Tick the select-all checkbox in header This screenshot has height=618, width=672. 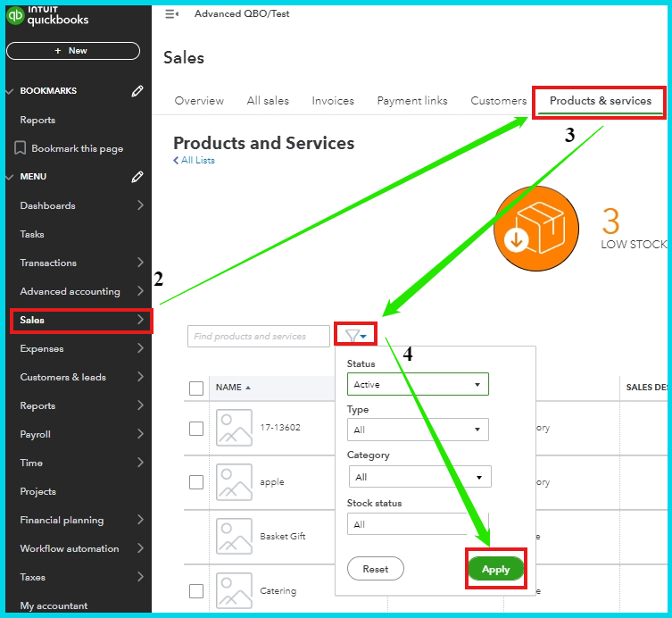(196, 388)
